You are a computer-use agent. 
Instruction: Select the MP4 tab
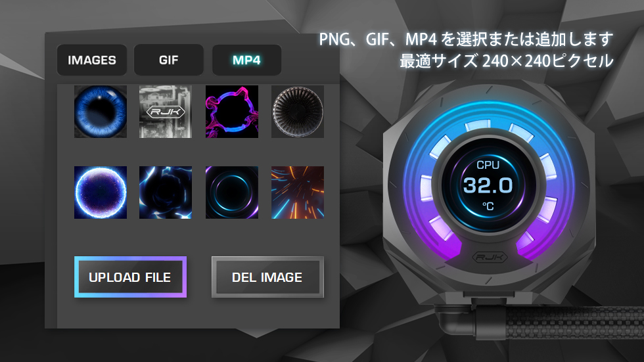pos(246,60)
